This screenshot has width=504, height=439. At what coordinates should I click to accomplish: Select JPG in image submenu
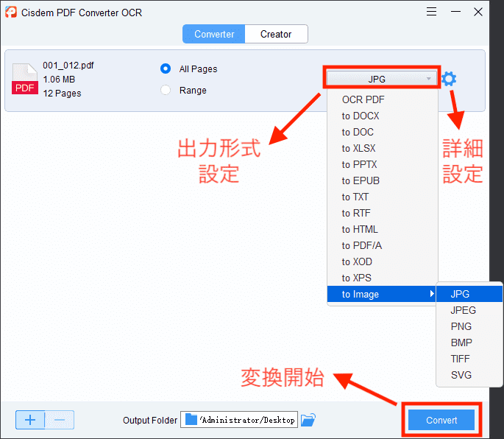click(x=469, y=294)
